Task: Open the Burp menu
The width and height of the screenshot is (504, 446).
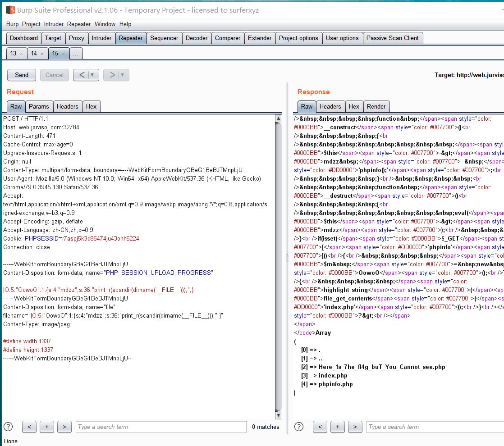Action: coord(12,24)
